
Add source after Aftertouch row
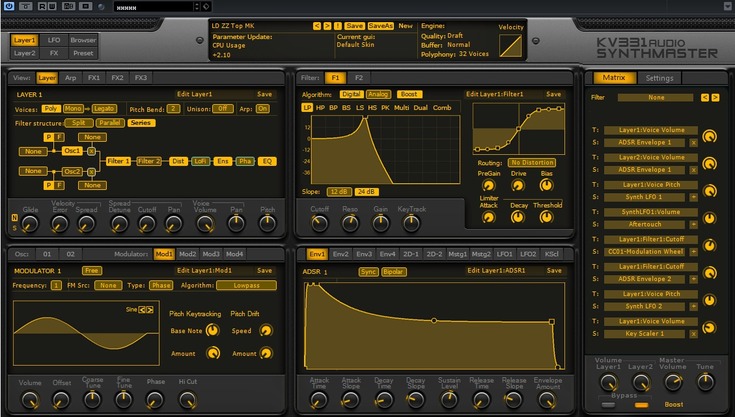tap(694, 224)
